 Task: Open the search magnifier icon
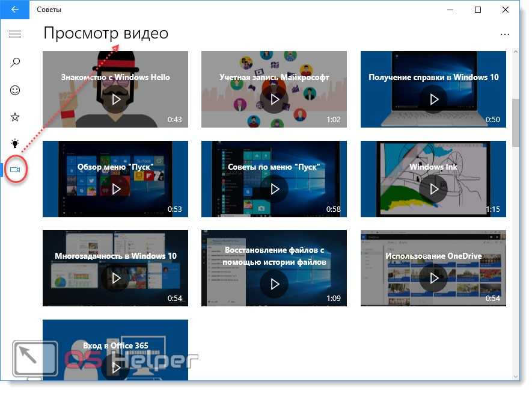pos(15,62)
